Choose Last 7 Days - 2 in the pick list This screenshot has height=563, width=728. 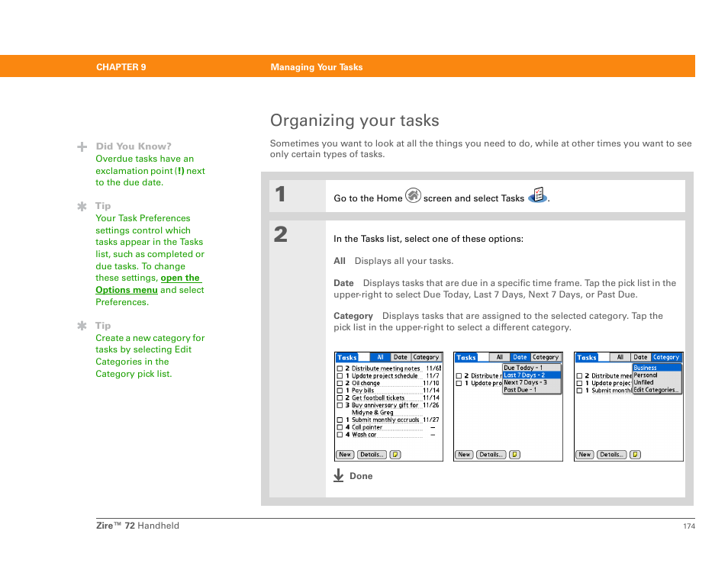532,375
